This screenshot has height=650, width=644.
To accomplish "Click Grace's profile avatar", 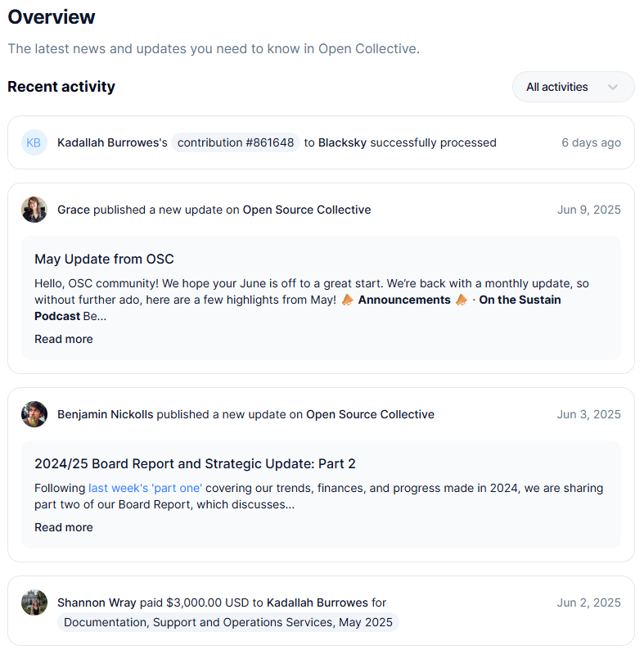I will [x=34, y=210].
